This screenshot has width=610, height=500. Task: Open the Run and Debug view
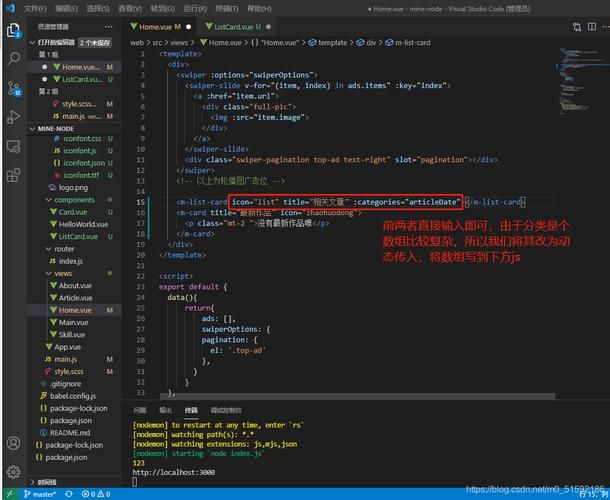click(x=14, y=117)
